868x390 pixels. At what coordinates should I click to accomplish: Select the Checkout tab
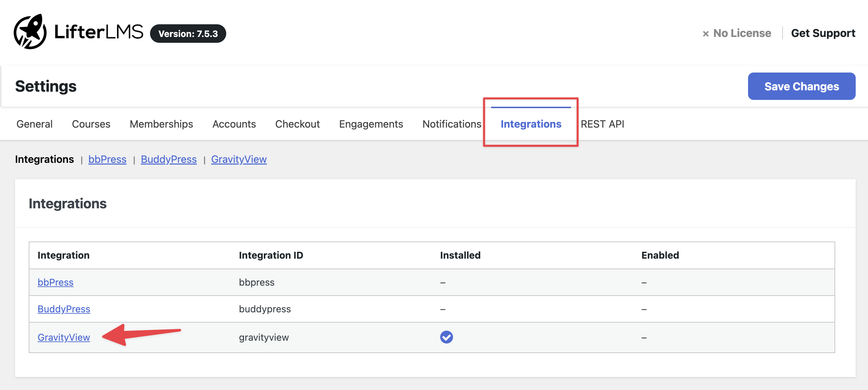298,124
